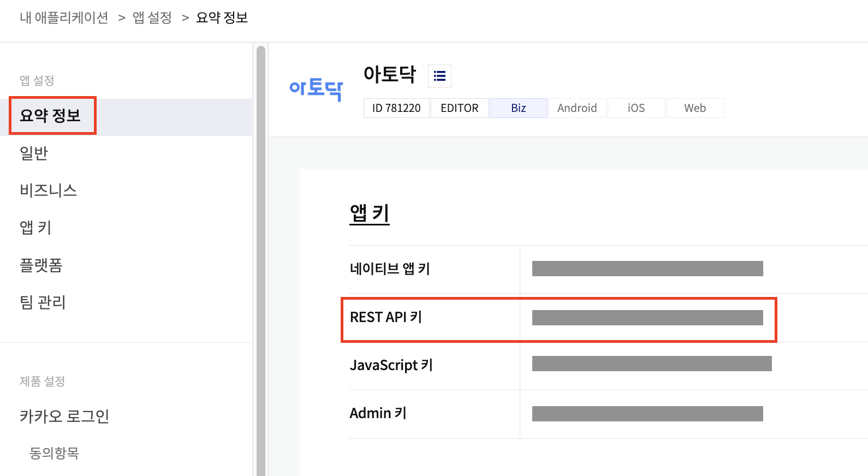
Task: Go to 비즈니스 in the sidebar
Action: 48,191
